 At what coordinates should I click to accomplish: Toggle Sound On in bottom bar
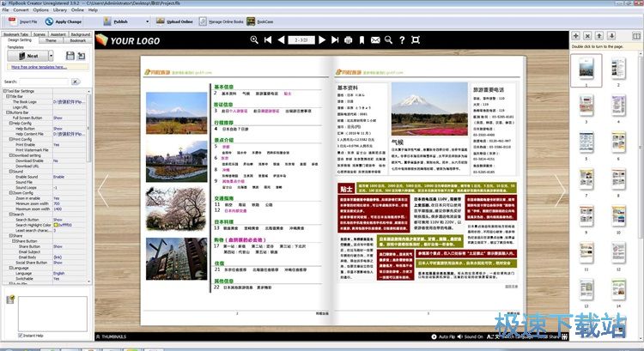coord(471,336)
